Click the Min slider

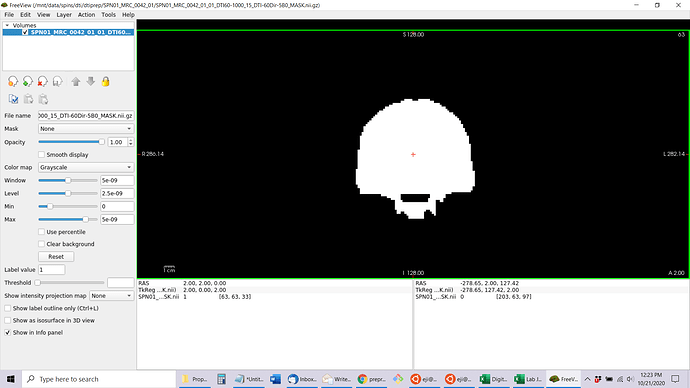coord(68,206)
